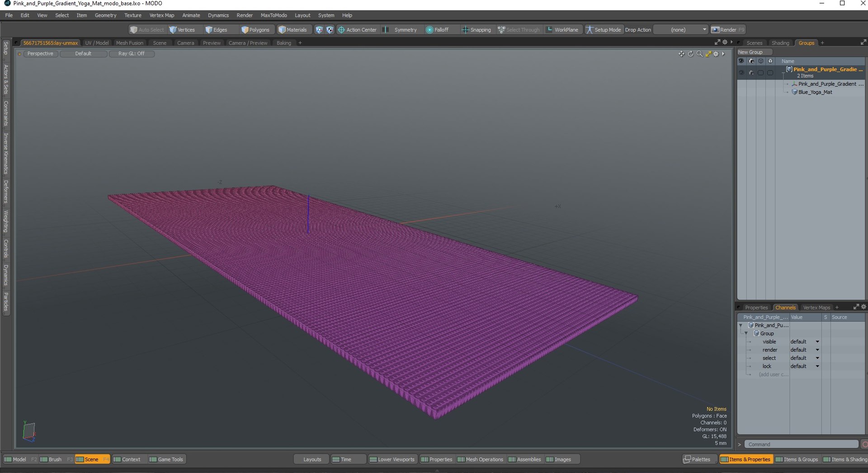The height and width of the screenshot is (473, 868).
Task: Switch to the Shading tab
Action: (x=780, y=43)
